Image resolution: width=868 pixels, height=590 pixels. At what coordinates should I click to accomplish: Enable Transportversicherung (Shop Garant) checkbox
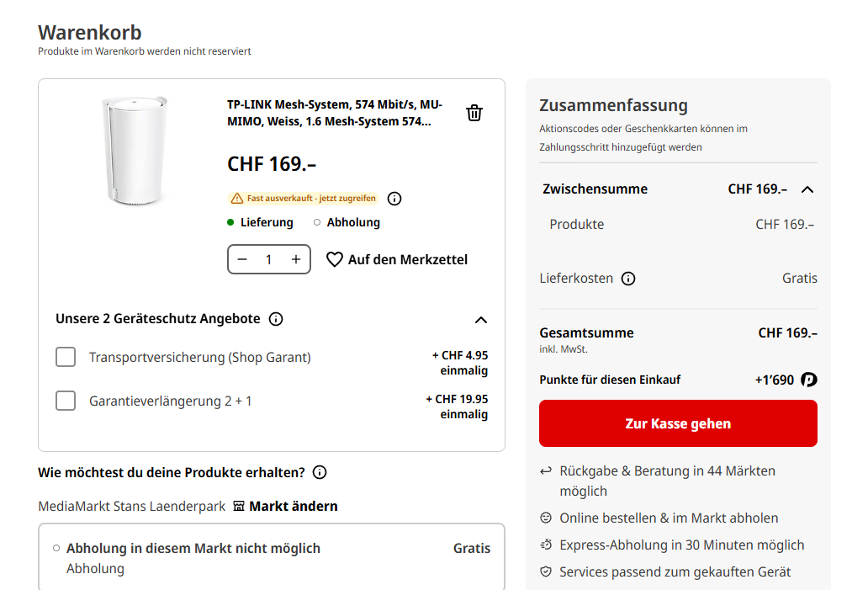[x=66, y=358]
